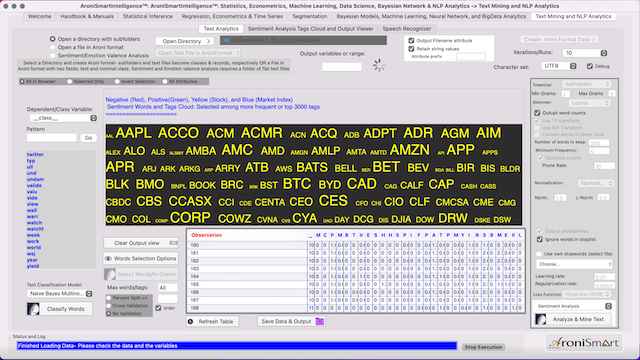The image size is (640, 360).
Task: Click the AroniSmart logo
Action: pos(584,343)
